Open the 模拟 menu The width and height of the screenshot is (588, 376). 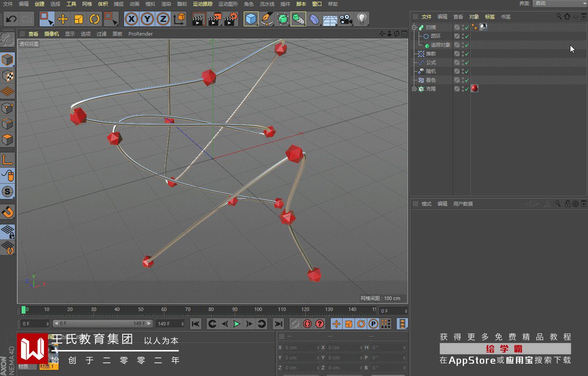pos(150,4)
